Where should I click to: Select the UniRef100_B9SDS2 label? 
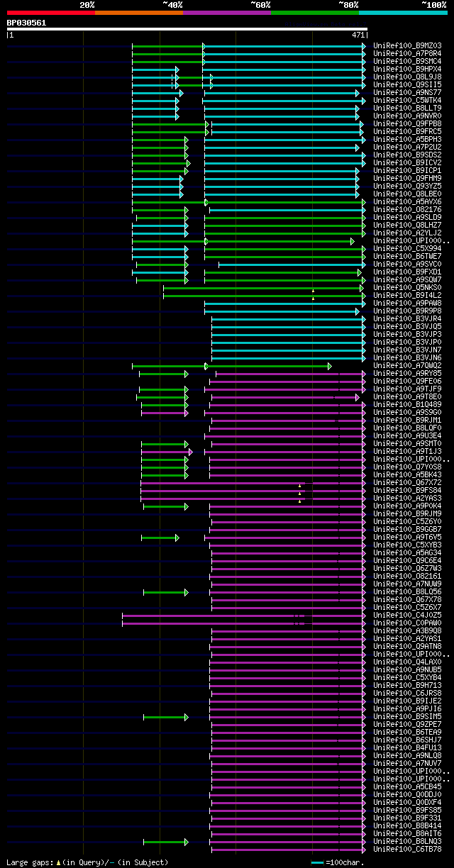(x=407, y=155)
